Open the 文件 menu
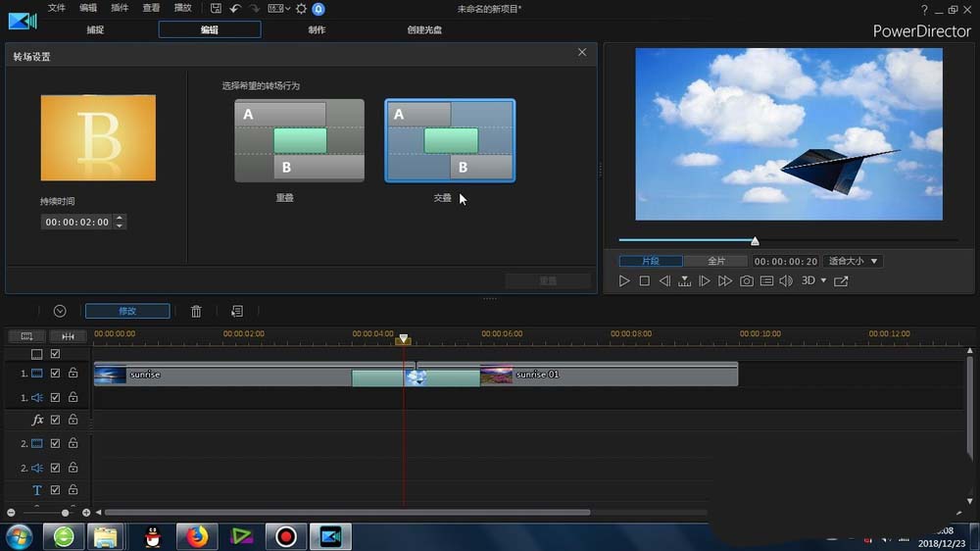This screenshot has width=980, height=551. tap(56, 8)
